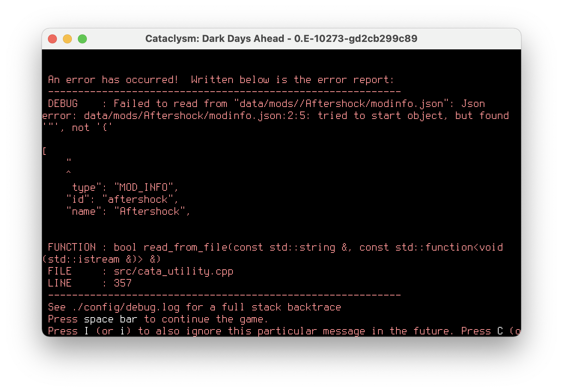Click the window title 'Cataclysm: Dark Days Ahead'
The width and height of the screenshot is (563, 392).
click(214, 39)
